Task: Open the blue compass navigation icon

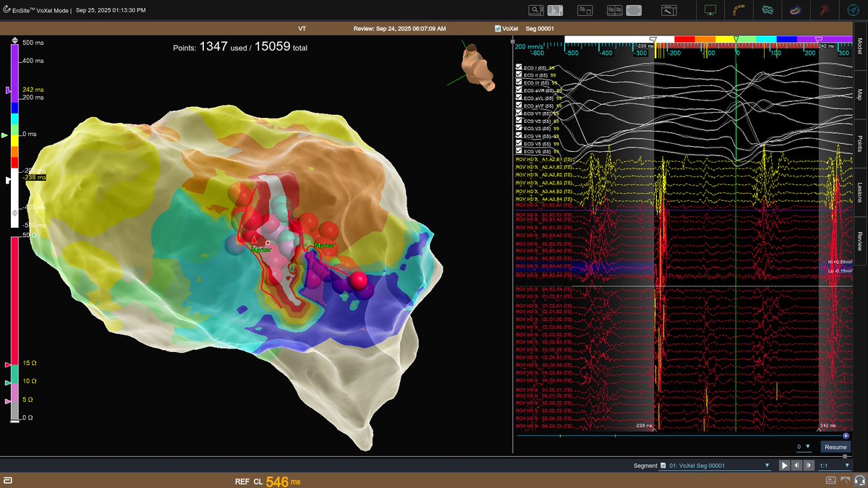Action: (853, 10)
